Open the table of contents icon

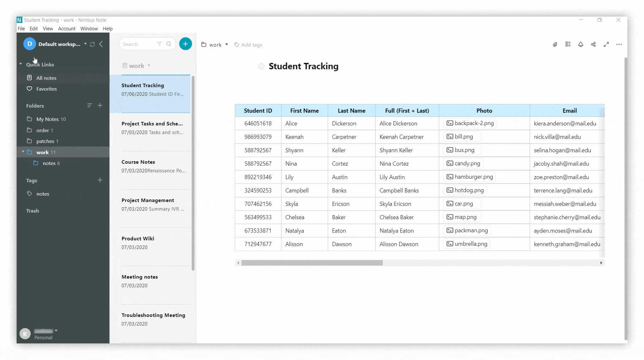(x=568, y=44)
